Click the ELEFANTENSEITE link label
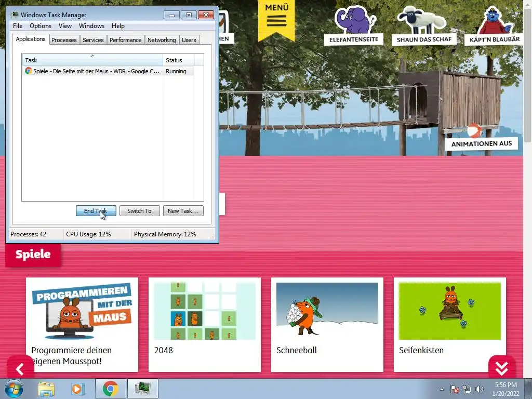The image size is (532, 399). 353,39
